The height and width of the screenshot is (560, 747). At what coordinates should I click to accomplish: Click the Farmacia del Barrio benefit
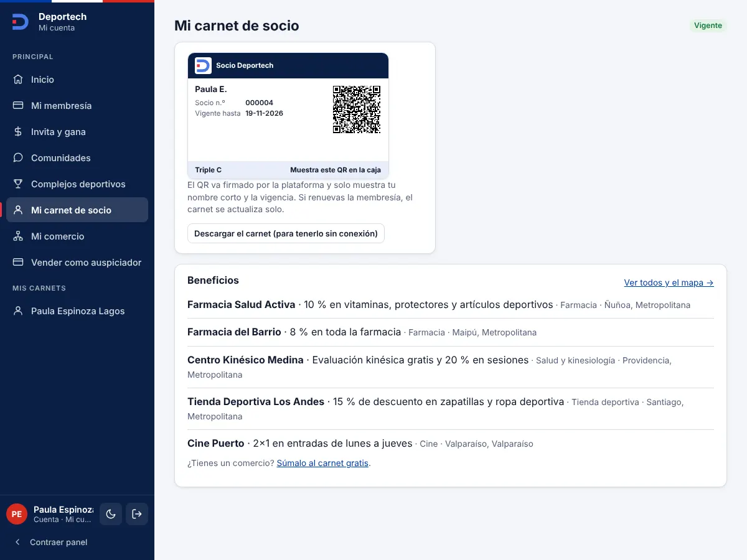click(x=451, y=332)
